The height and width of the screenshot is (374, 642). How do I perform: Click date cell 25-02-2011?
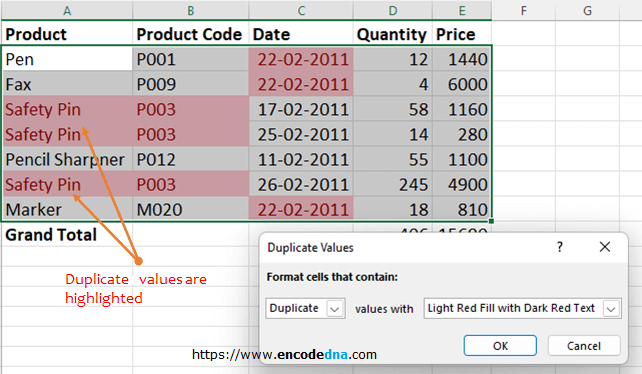pyautogui.click(x=301, y=134)
